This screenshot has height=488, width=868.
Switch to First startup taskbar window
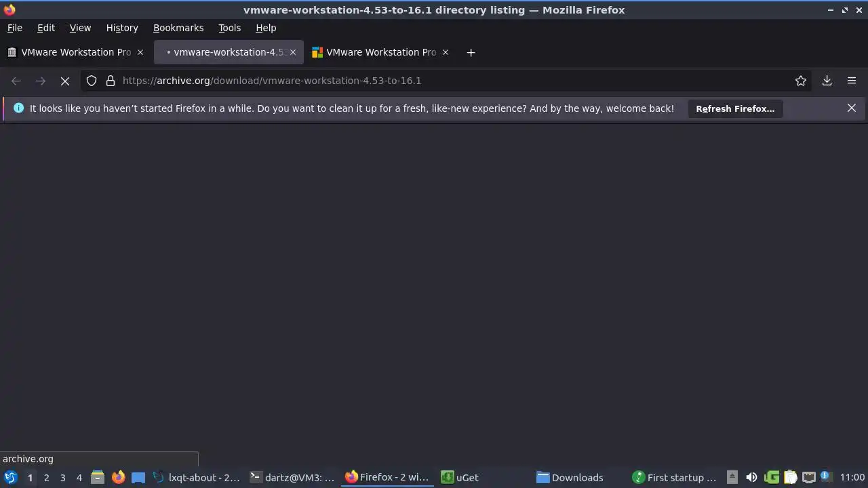click(675, 477)
